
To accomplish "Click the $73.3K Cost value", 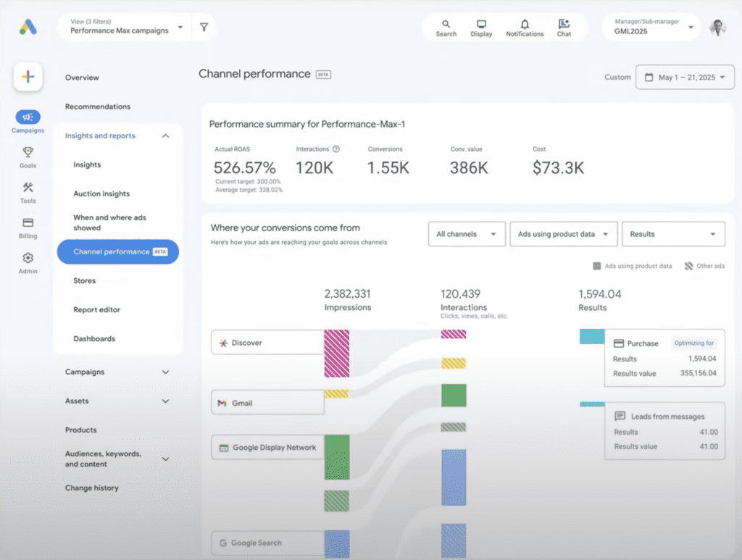I will [x=558, y=168].
